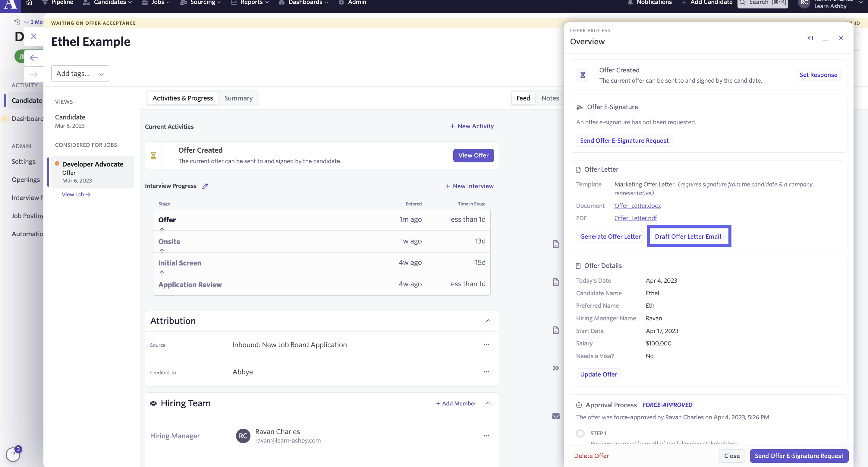Click the View Job link
The width and height of the screenshot is (868, 467).
76,195
